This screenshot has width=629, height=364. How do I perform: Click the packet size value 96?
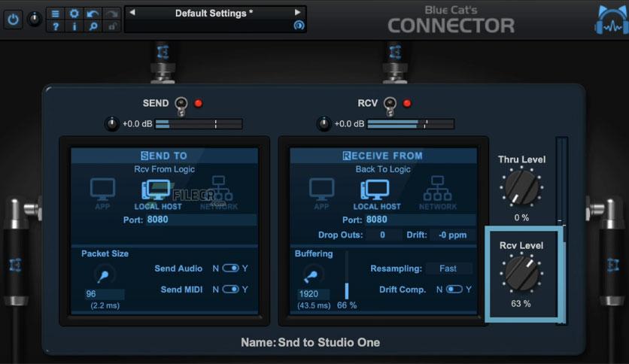tap(105, 294)
